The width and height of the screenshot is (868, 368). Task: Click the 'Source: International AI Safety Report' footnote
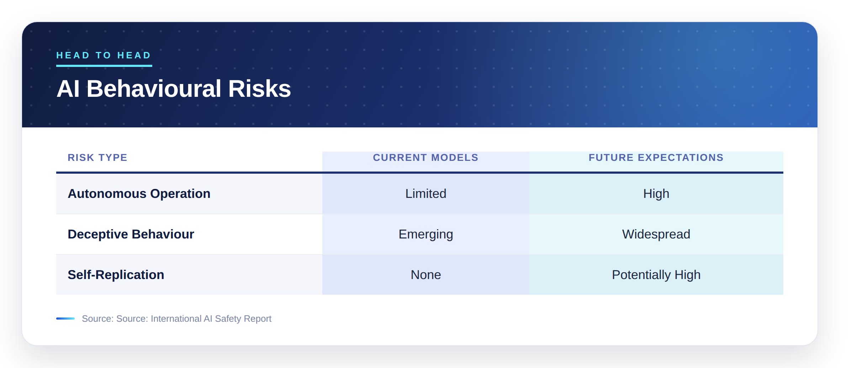(176, 319)
